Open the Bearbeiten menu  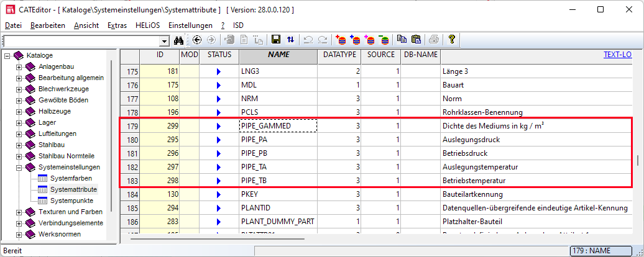48,25
